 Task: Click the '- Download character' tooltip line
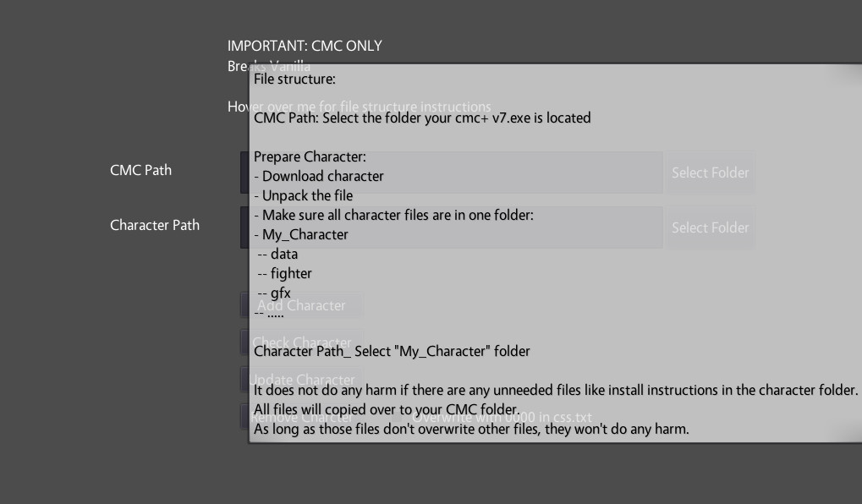pyautogui.click(x=319, y=176)
